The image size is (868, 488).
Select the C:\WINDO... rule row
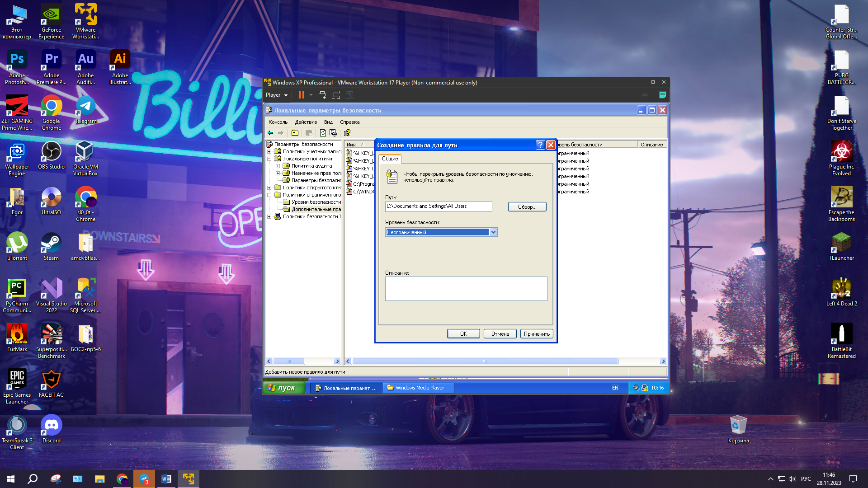click(x=360, y=192)
